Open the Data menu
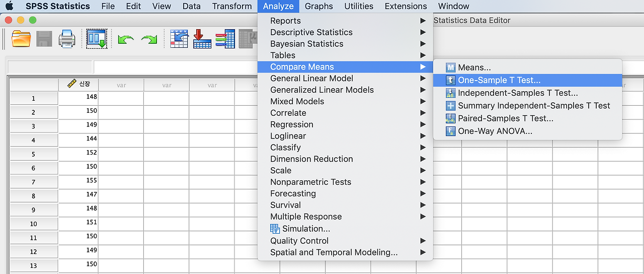Viewport: 644px width, 274px height. coord(191,6)
